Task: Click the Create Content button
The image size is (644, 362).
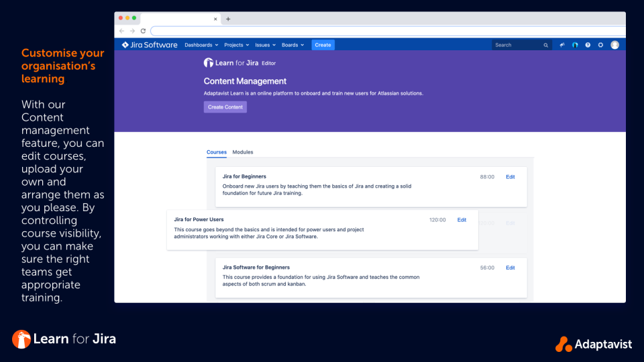Action: [225, 107]
